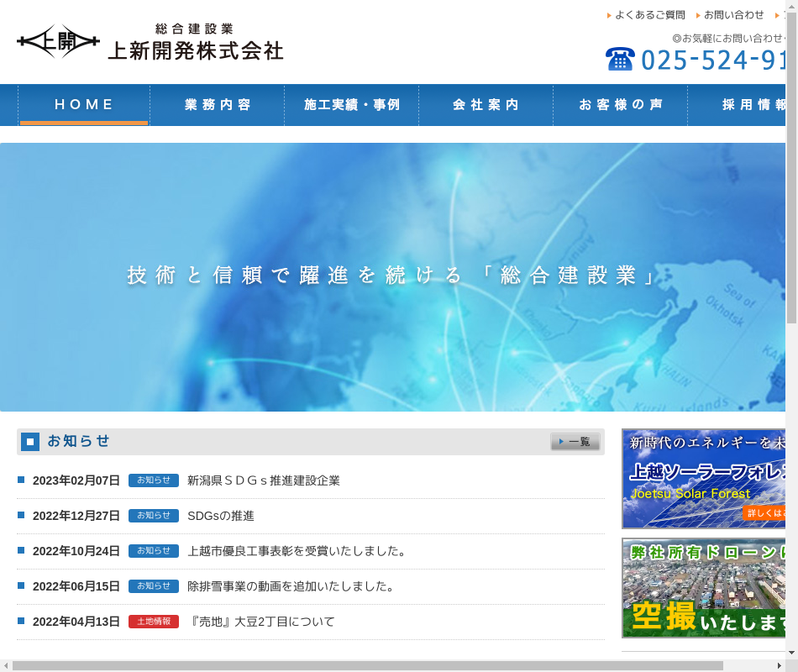Open 『売地』大豆2丁目について article
The image size is (798, 672).
point(260,622)
